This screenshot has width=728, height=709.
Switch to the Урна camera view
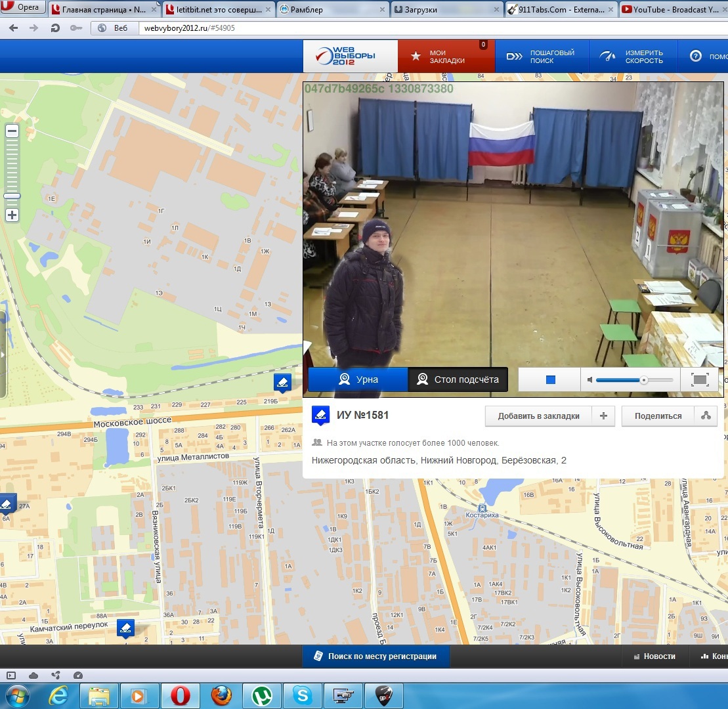tap(358, 379)
